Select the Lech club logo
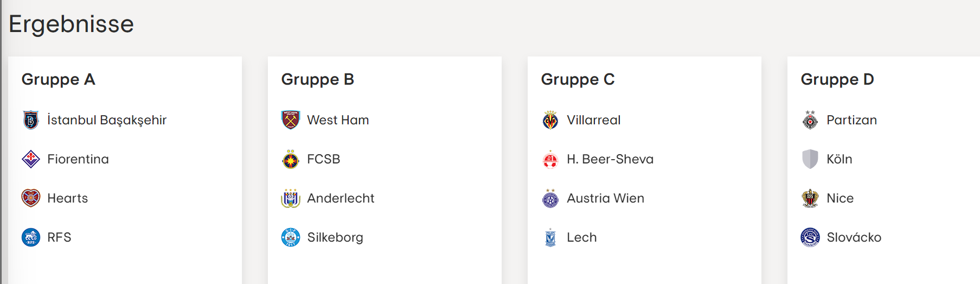 click(550, 237)
